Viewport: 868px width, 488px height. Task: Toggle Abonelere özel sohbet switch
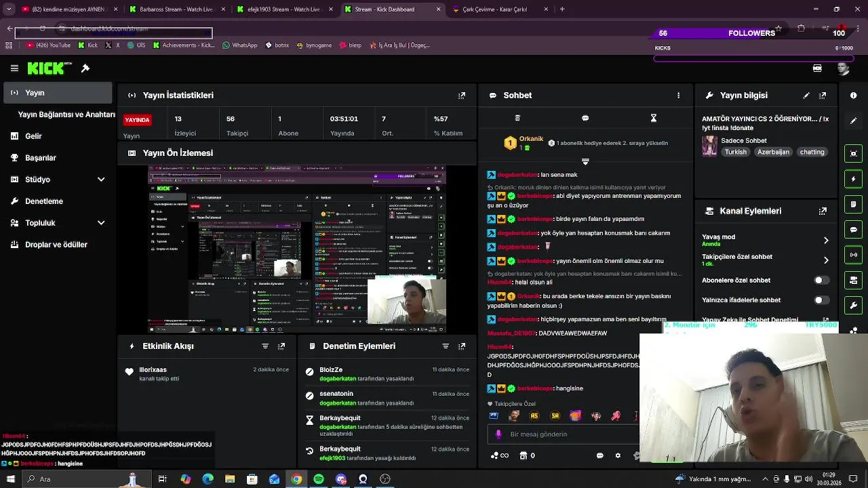821,280
